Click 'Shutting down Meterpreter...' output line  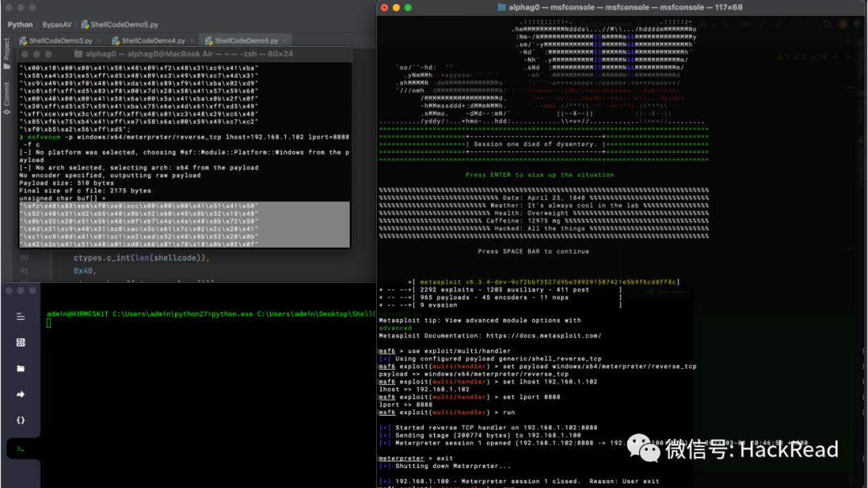[x=444, y=466]
